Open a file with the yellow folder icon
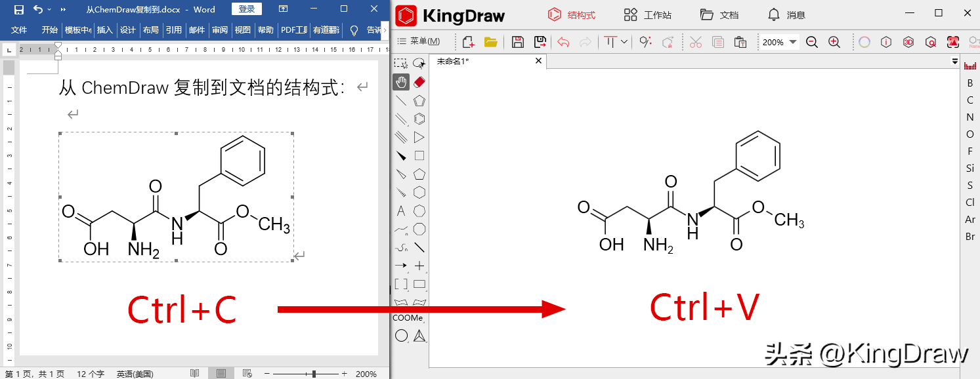This screenshot has height=379, width=980. 490,42
